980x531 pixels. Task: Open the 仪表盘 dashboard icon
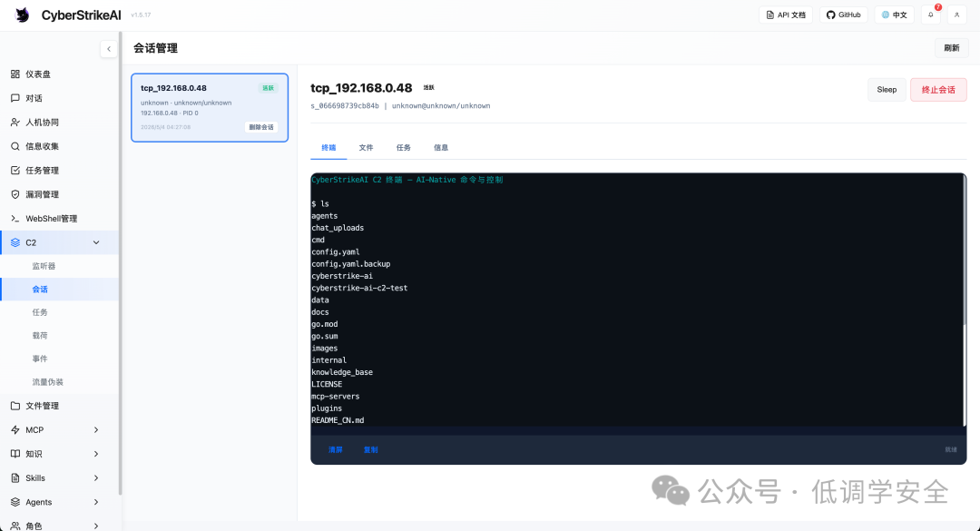coord(15,74)
